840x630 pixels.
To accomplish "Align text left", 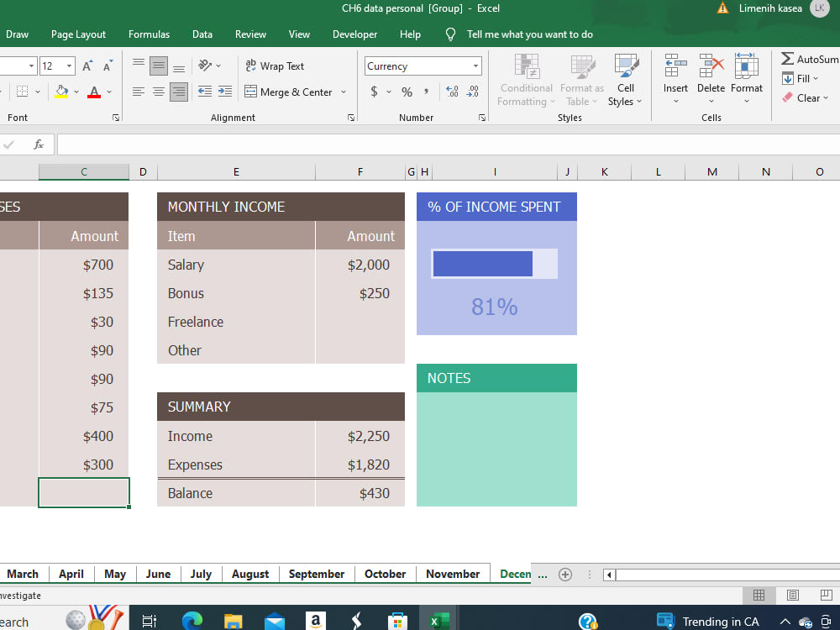I will coord(139,92).
